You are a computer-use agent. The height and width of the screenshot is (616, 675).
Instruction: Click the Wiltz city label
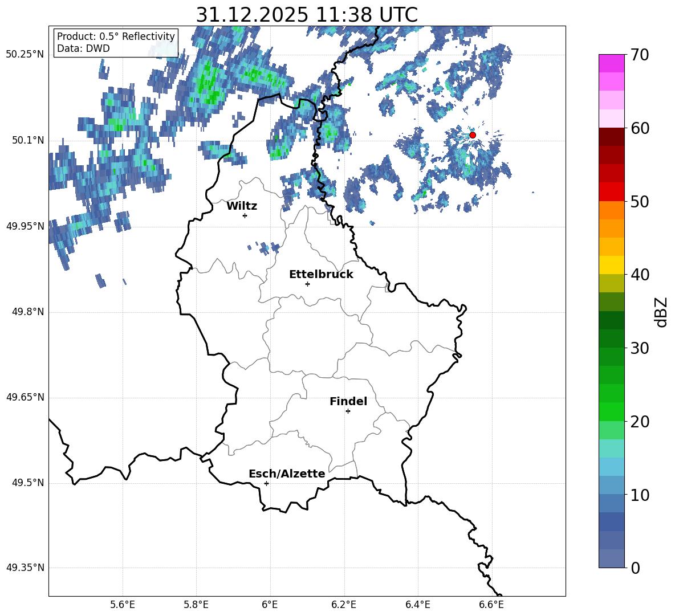242,206
